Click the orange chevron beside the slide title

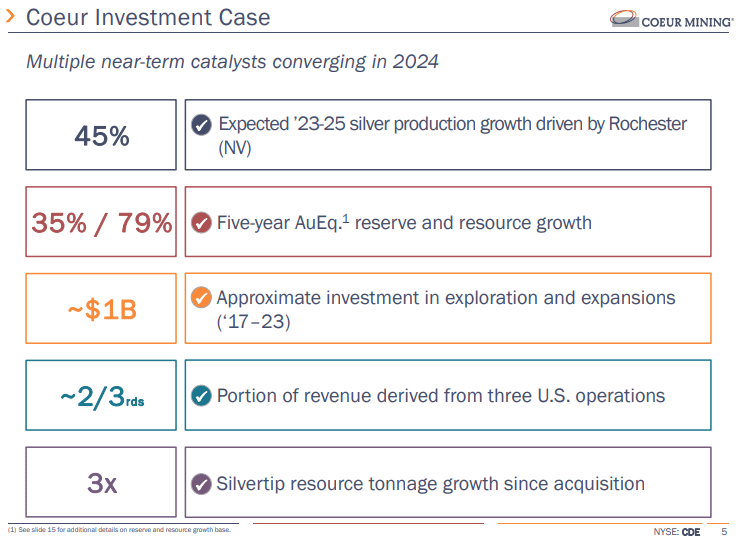click(10, 18)
